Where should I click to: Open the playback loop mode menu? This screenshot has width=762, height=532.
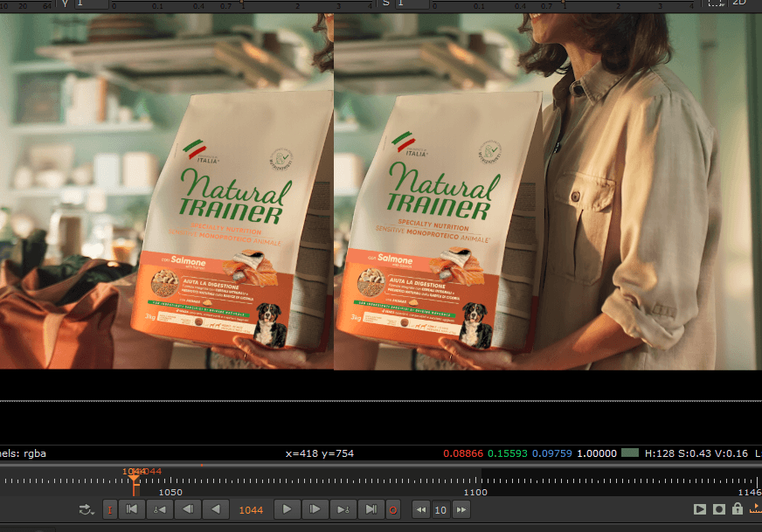87,509
